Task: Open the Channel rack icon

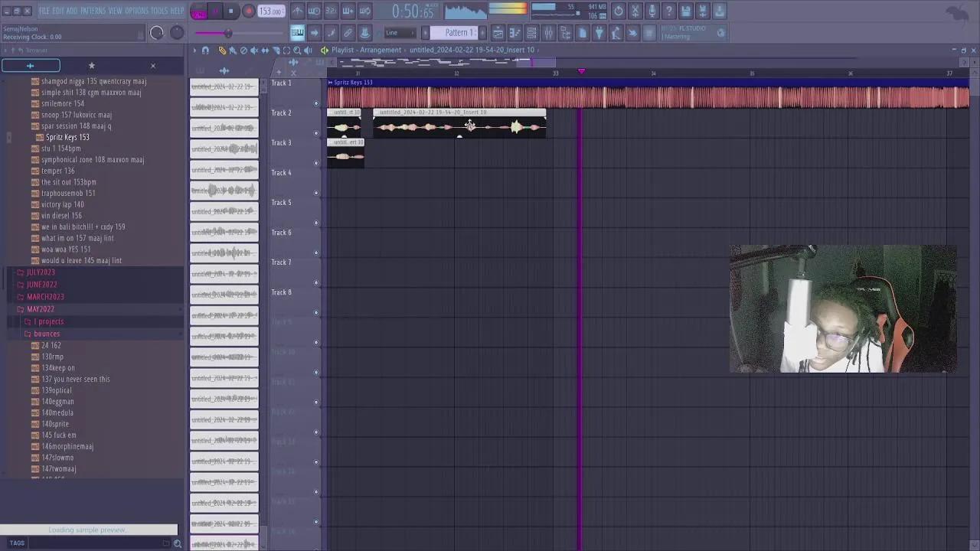Action: coord(532,32)
